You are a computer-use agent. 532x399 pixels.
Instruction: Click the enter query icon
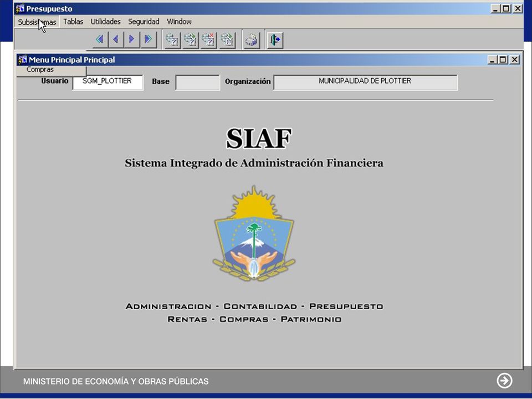(x=172, y=40)
